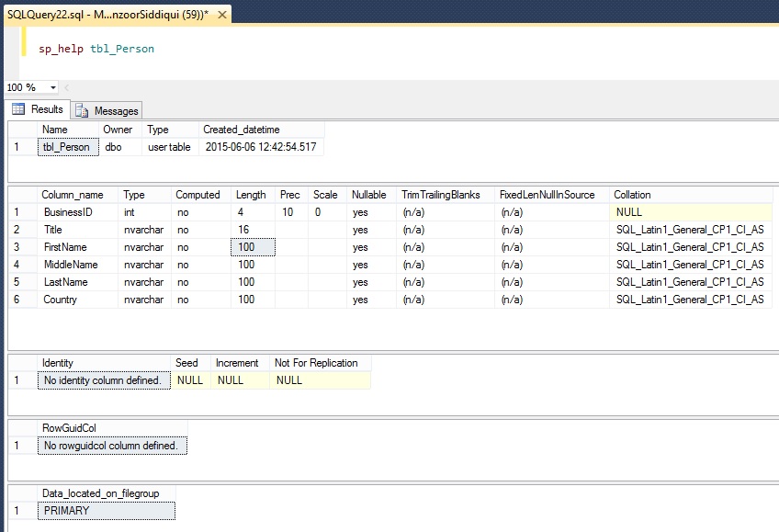Screen dimensions: 779x532
Task: Click the scroll-left arrow beside the zoom box
Action: click(x=66, y=87)
